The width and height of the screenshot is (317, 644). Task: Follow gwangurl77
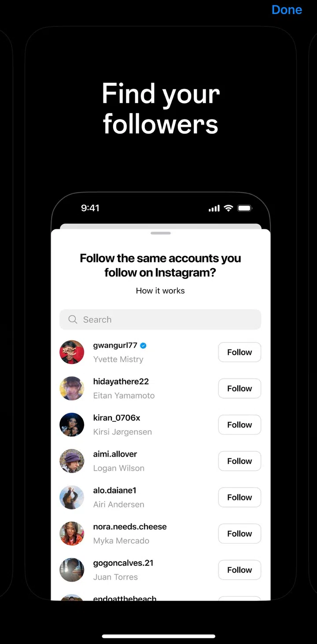[240, 352]
